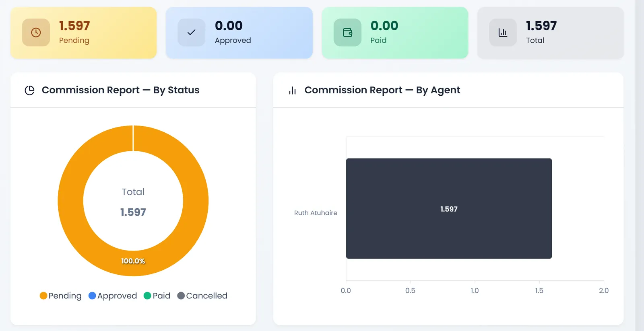Click the Pending card label
This screenshot has width=644, height=331.
(74, 40)
